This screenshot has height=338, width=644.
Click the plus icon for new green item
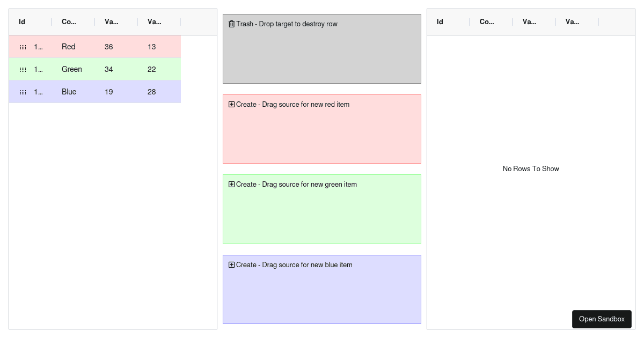coord(231,184)
